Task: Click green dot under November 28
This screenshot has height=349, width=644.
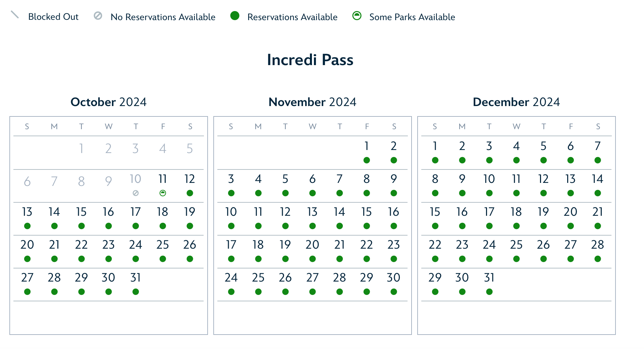Action: click(339, 292)
